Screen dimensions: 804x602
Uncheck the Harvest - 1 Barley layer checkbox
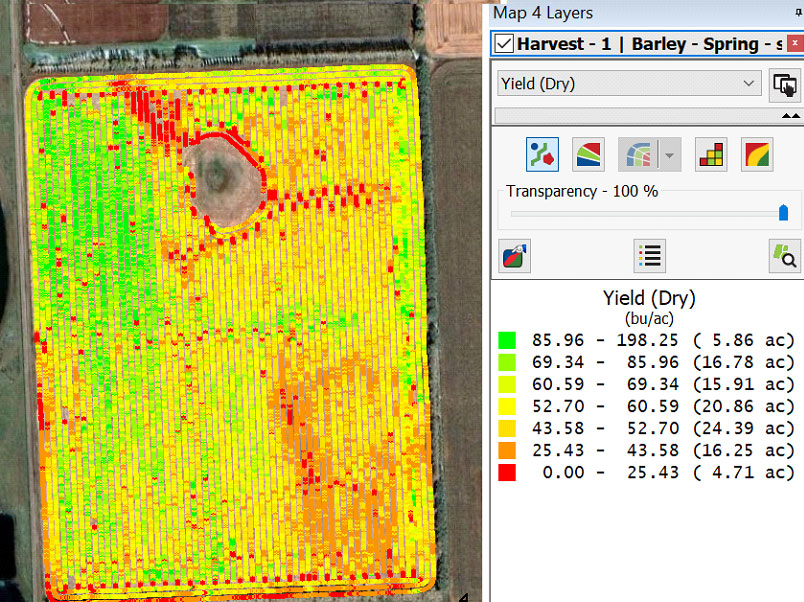(505, 44)
